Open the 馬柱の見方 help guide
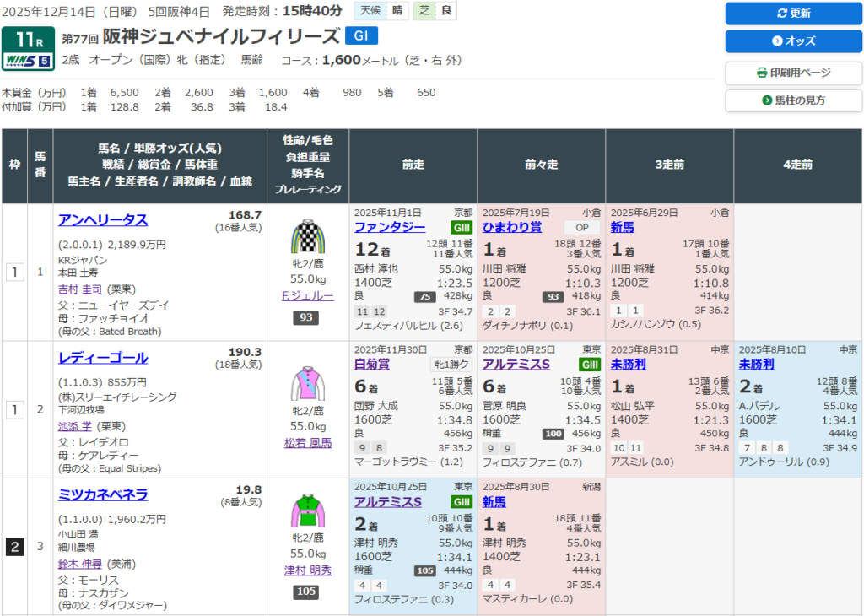 [793, 100]
